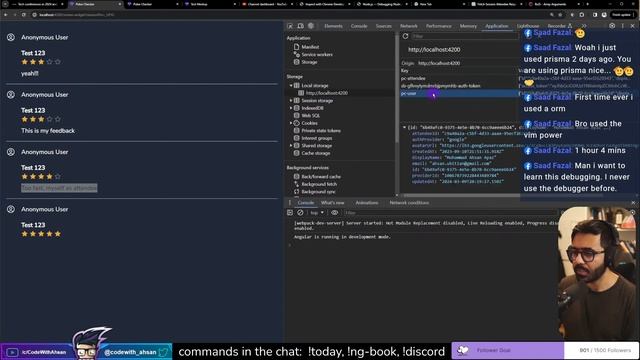Open the Network tab in DevTools
The image size is (640, 360).
click(409, 26)
